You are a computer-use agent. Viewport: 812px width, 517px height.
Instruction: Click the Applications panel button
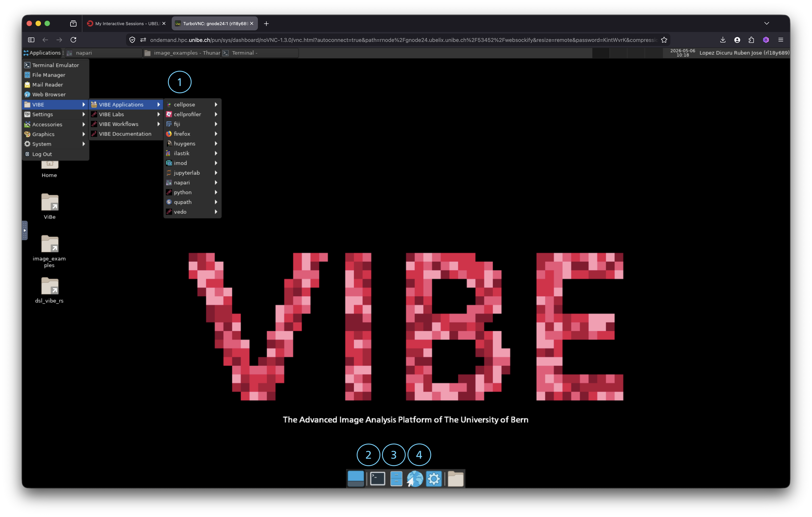click(x=43, y=53)
